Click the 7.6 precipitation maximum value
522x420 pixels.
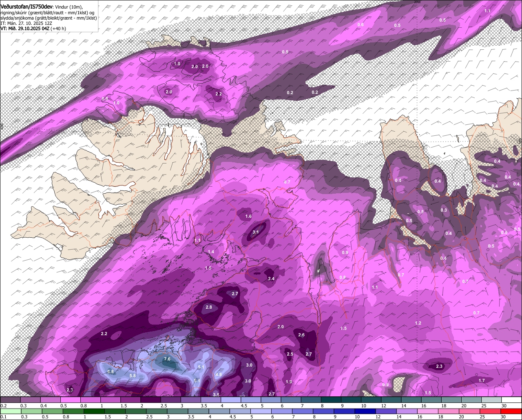(x=167, y=359)
